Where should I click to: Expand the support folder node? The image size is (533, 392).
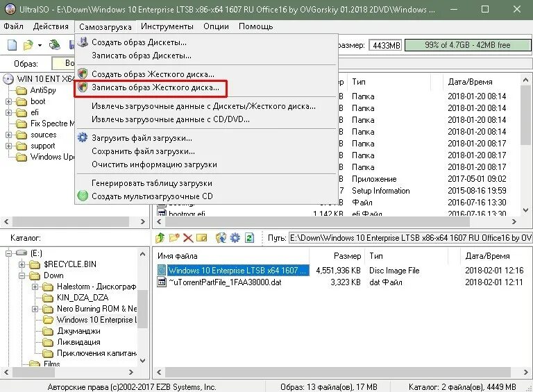(x=8, y=146)
